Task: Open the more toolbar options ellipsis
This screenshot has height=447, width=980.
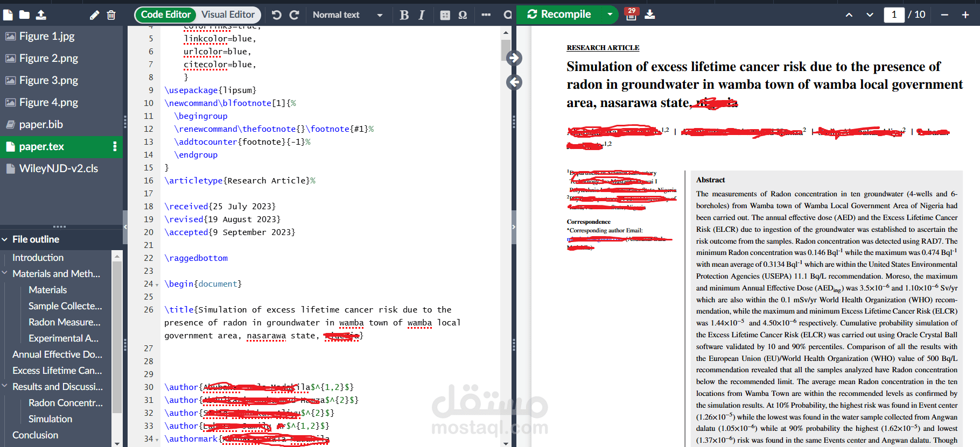Action: [x=486, y=15]
